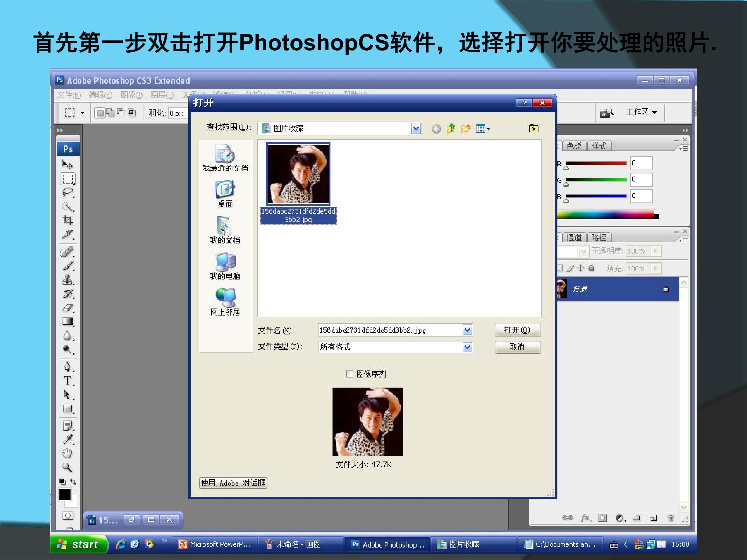Activate the Clone Stamp tool

pos(67,280)
